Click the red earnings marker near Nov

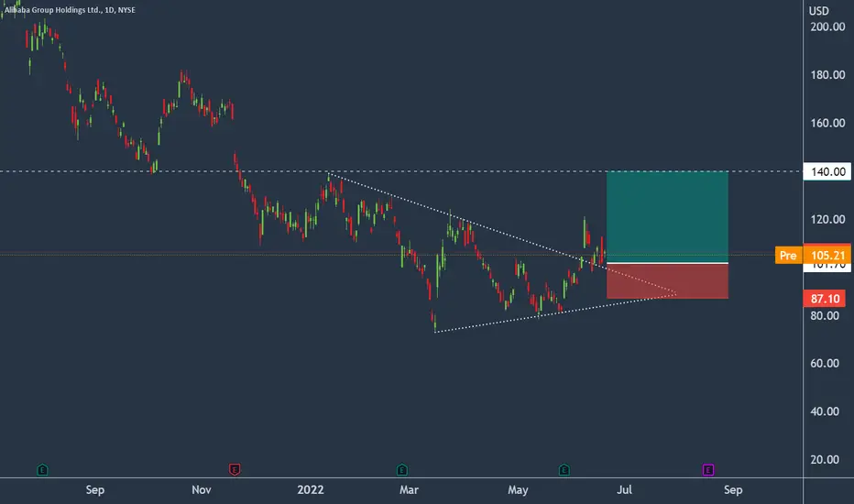point(235,470)
